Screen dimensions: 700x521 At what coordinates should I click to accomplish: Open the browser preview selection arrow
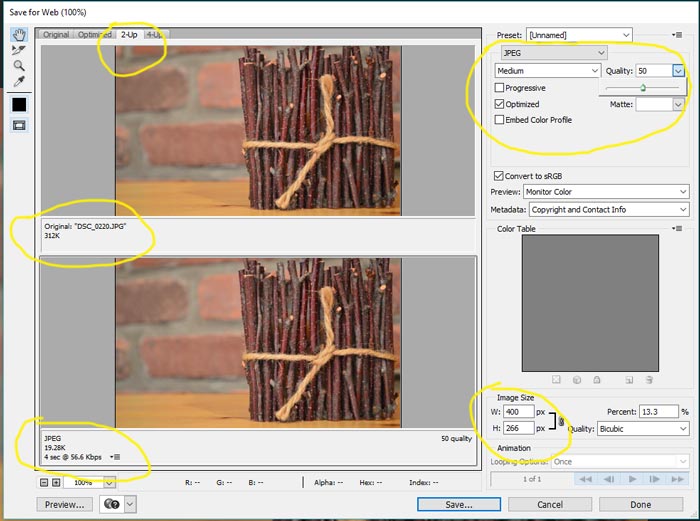click(130, 504)
